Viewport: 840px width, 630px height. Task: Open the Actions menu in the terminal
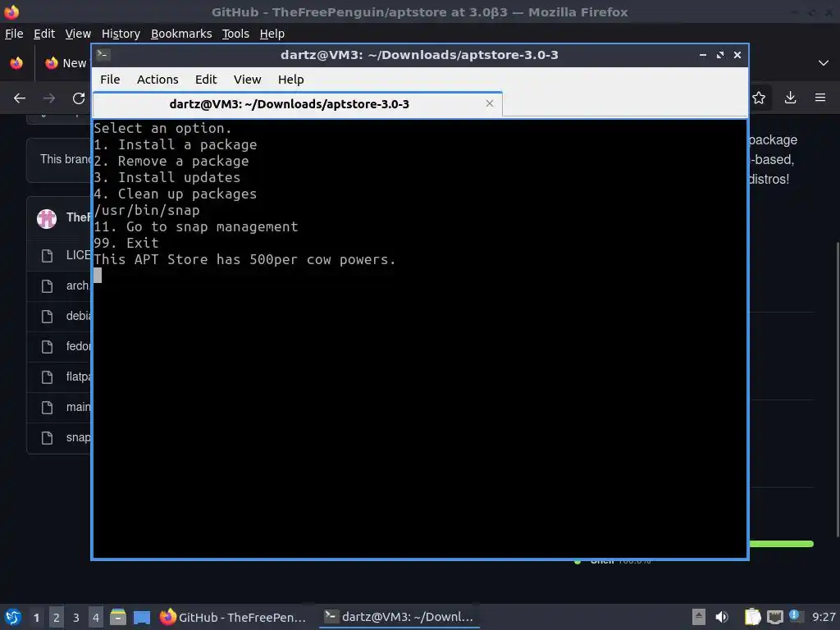click(x=157, y=80)
